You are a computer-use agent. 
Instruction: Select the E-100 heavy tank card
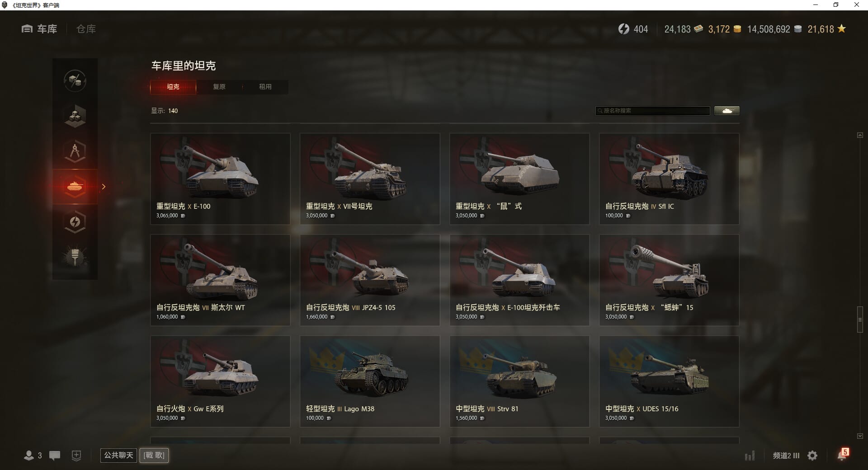pyautogui.click(x=220, y=179)
